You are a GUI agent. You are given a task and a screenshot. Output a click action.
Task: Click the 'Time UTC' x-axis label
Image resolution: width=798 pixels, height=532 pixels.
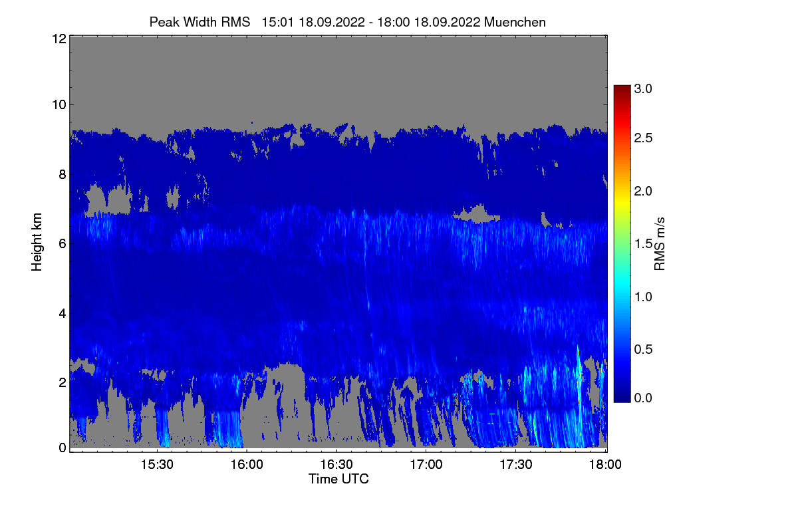(x=338, y=478)
